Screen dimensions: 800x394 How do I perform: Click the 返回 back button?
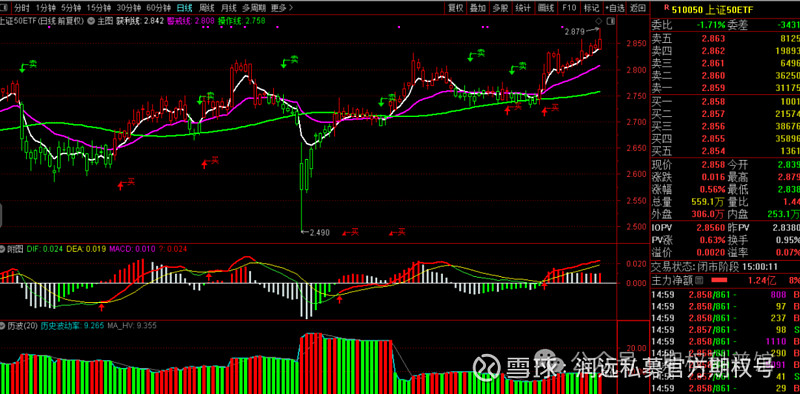(x=637, y=8)
